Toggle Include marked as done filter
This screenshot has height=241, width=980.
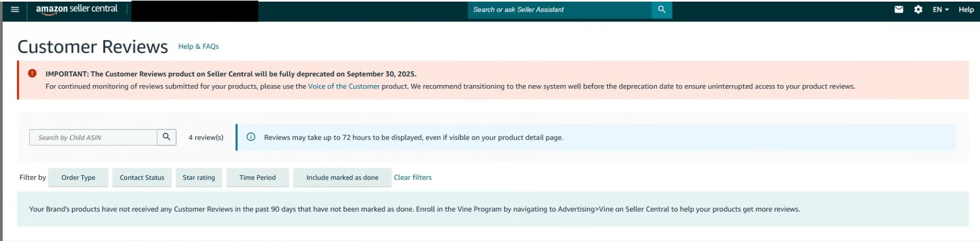click(342, 178)
